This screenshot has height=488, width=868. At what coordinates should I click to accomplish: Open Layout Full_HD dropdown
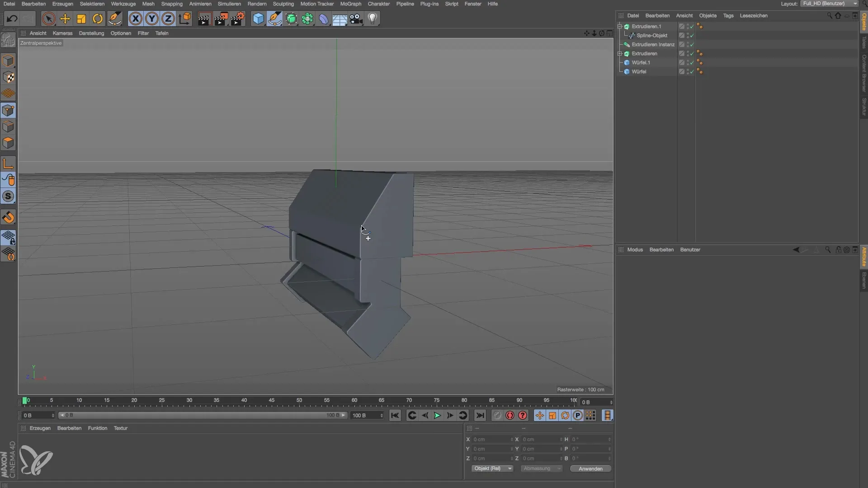tap(829, 4)
